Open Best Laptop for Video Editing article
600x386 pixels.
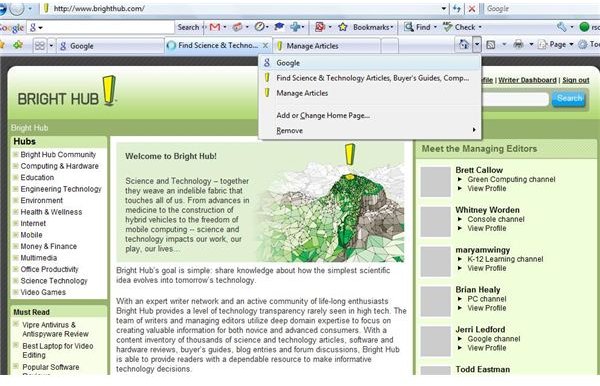58,350
